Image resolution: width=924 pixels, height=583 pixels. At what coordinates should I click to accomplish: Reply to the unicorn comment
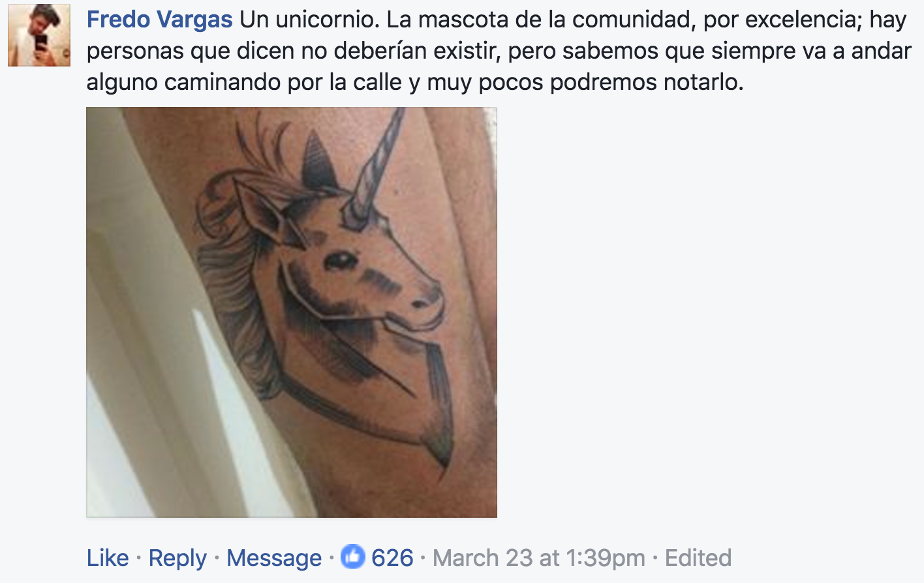point(177,558)
